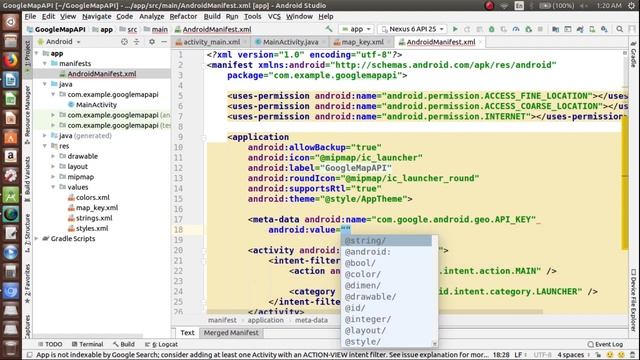Open colors.xml in project tree

(x=93, y=198)
